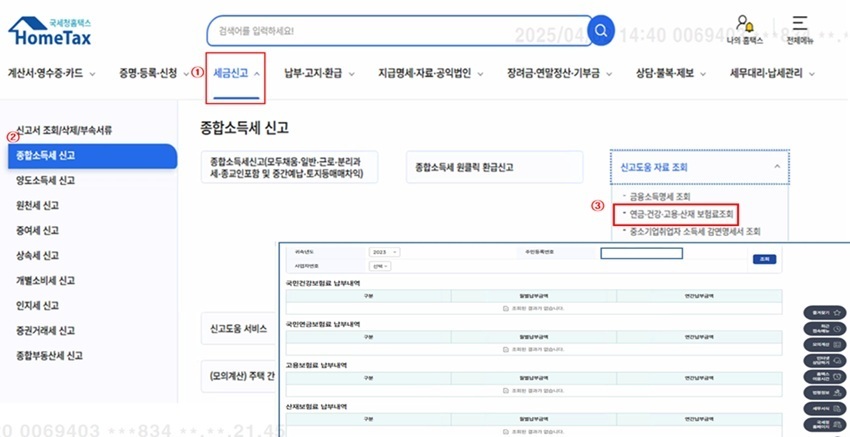Open the 증명·등록·신청 menu
Viewport: 850px width, 437px height.
click(x=149, y=73)
